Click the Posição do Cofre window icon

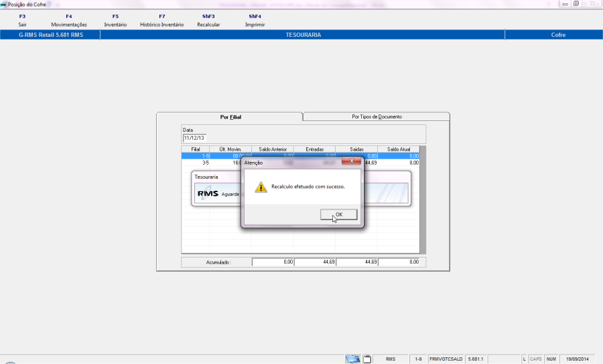click(x=3, y=5)
